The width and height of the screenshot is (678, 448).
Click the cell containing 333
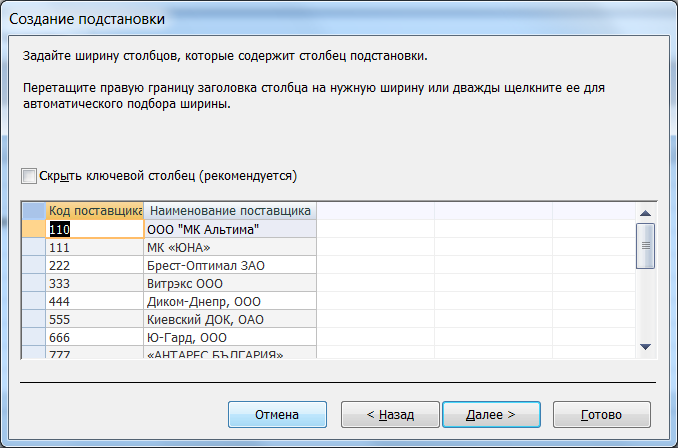point(95,284)
